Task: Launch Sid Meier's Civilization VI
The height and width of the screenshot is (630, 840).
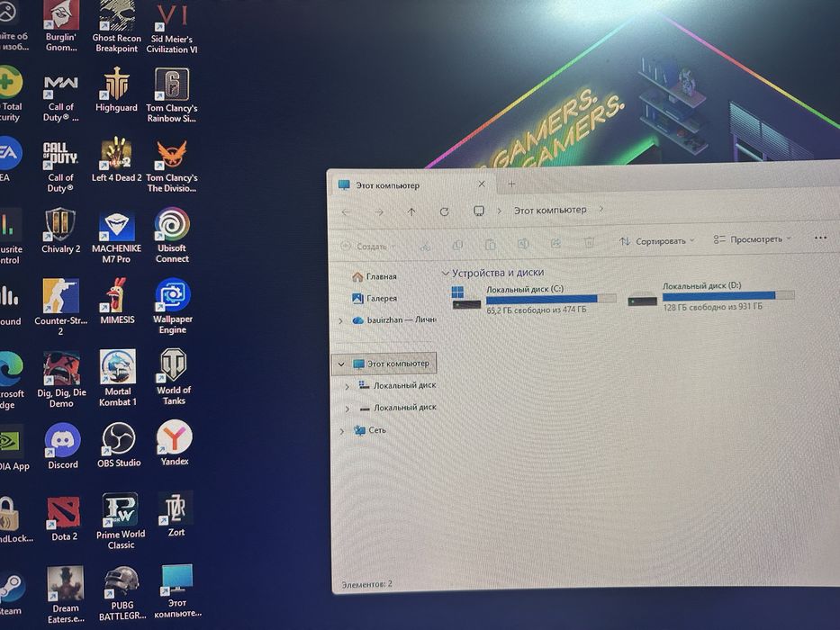Action: click(x=172, y=28)
